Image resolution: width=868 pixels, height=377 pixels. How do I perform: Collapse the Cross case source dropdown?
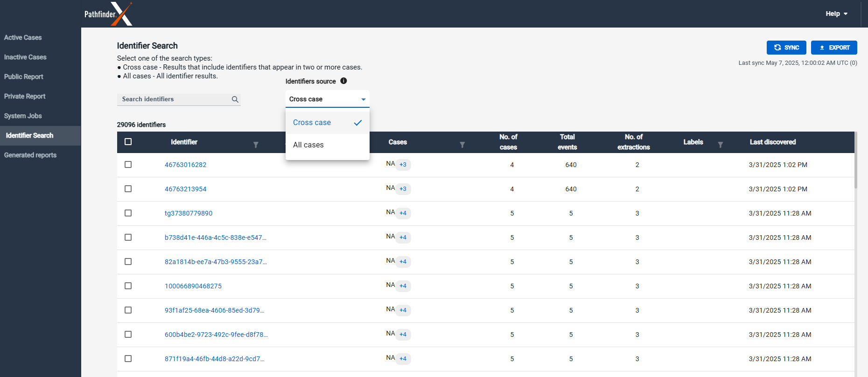click(x=328, y=99)
